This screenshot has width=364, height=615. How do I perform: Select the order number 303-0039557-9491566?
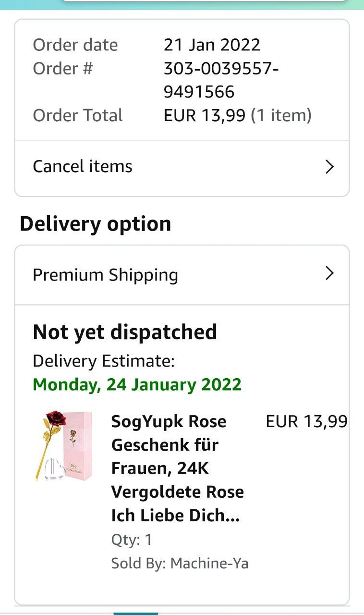(x=221, y=80)
